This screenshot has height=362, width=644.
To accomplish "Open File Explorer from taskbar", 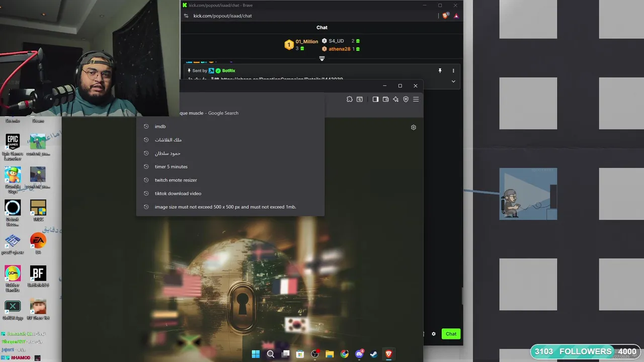I will pos(330,354).
